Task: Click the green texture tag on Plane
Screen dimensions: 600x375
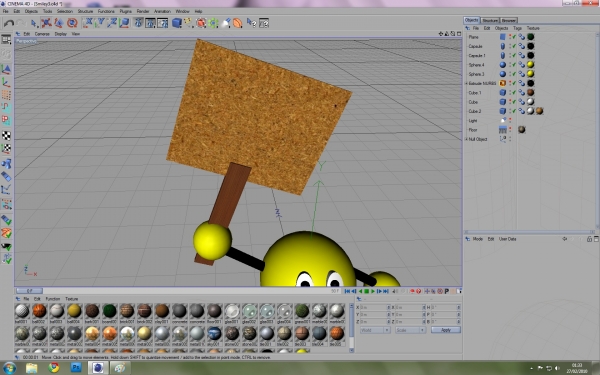Action: pyautogui.click(x=530, y=37)
